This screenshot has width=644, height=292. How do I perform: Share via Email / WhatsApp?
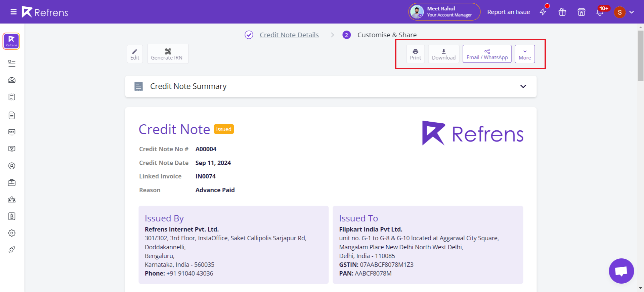pos(487,54)
